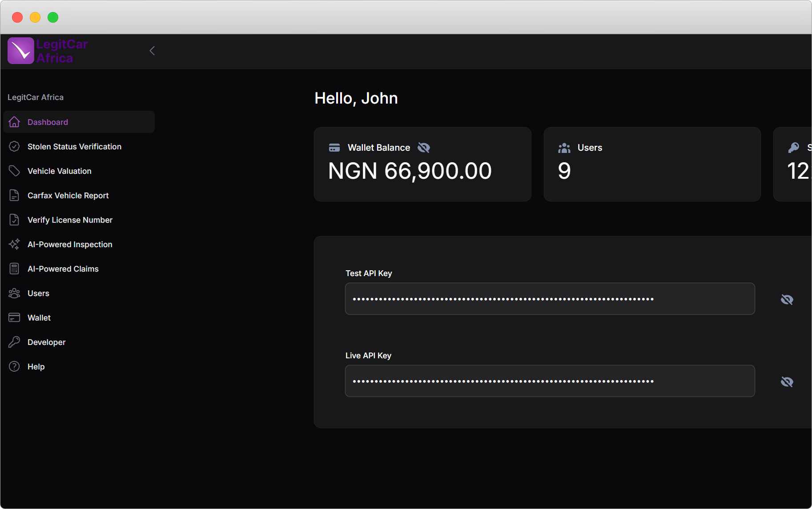Reveal the Test API Key
Screen dimensions: 812x509
tap(787, 300)
